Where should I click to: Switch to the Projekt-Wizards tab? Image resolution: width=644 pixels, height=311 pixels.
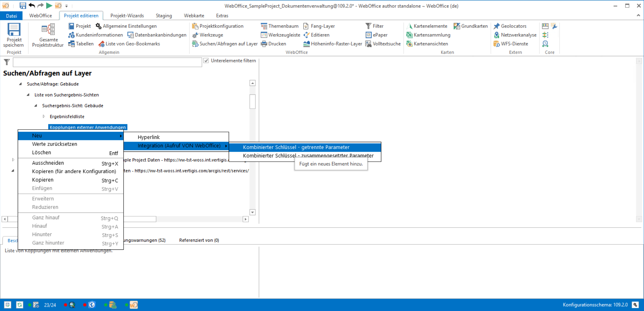tap(127, 16)
